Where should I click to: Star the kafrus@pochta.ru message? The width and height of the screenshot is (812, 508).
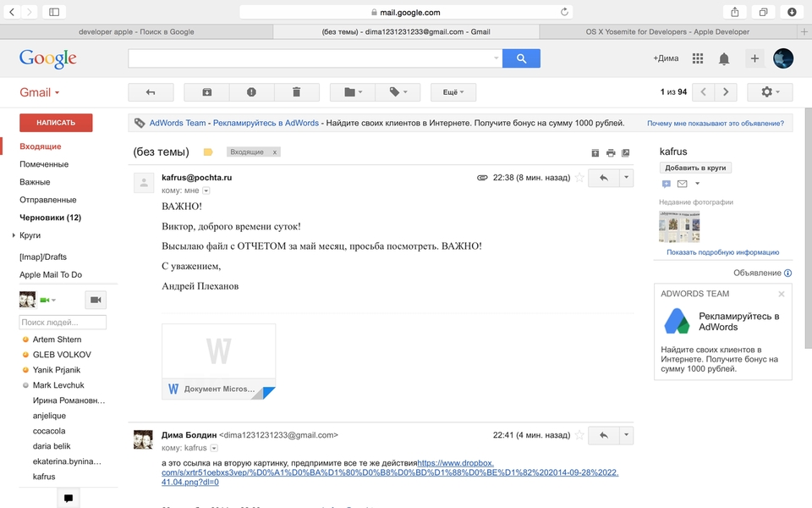[x=579, y=178]
